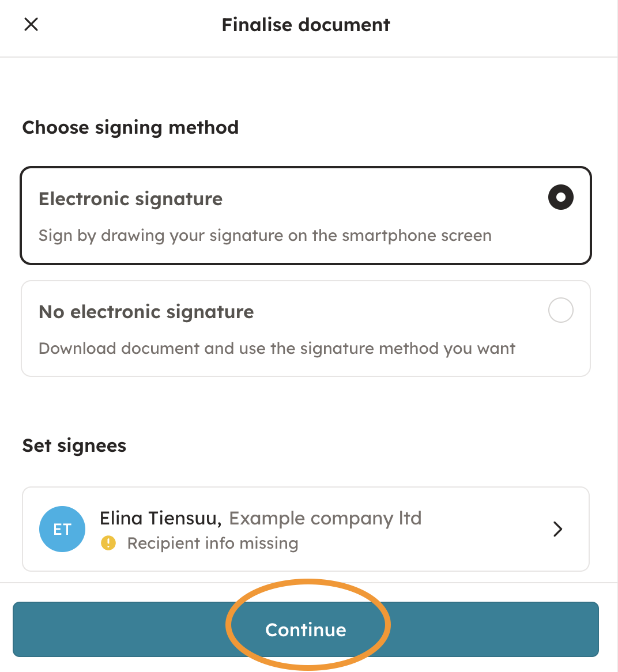Click the 'Choose signing method' heading
Image resolution: width=618 pixels, height=672 pixels.
[x=130, y=127]
